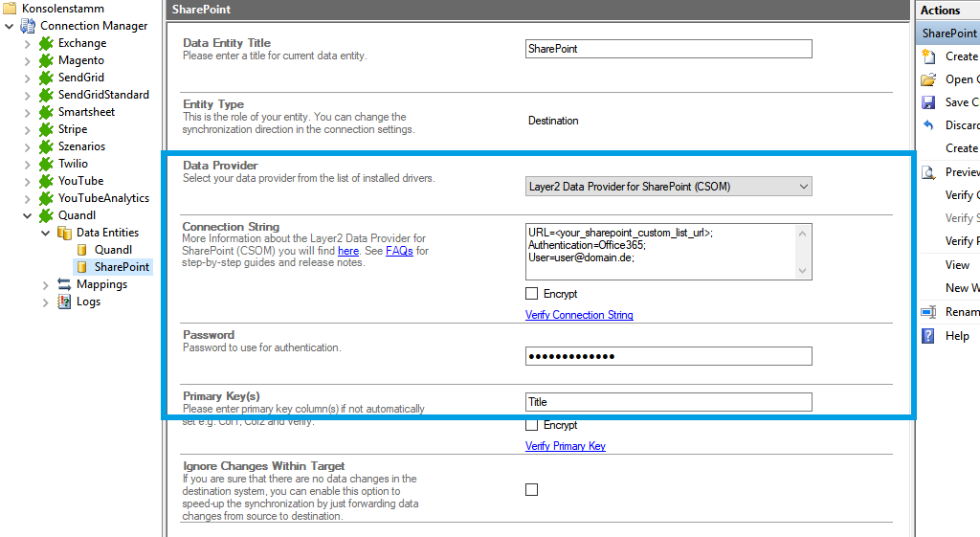Enable Encrypt checkbox under Connection String
The width and height of the screenshot is (980, 537).
click(x=532, y=294)
